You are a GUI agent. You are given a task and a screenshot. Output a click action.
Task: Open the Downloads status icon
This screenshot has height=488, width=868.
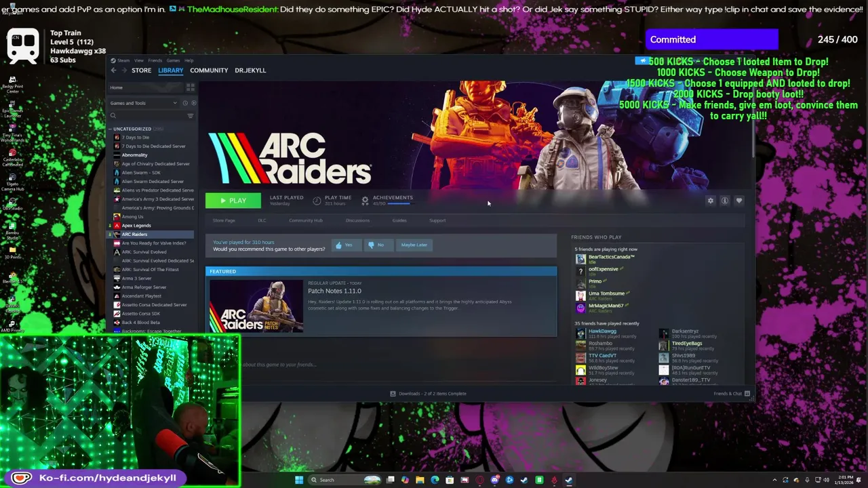[393, 393]
